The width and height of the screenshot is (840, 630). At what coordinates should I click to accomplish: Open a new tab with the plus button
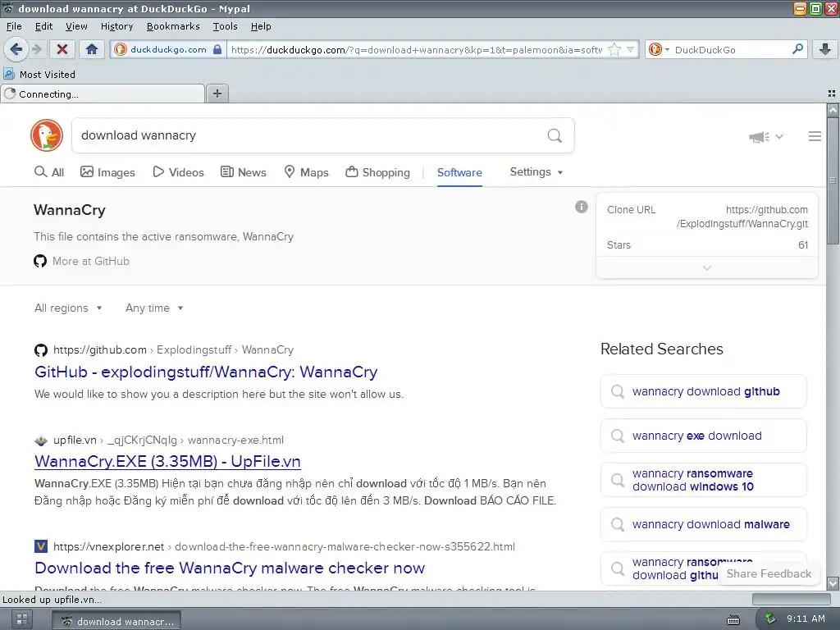pos(217,94)
